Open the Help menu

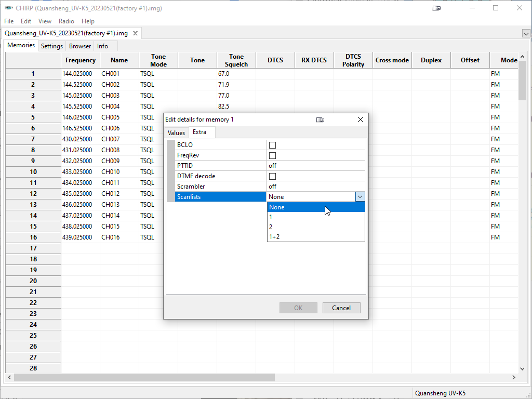coord(88,21)
